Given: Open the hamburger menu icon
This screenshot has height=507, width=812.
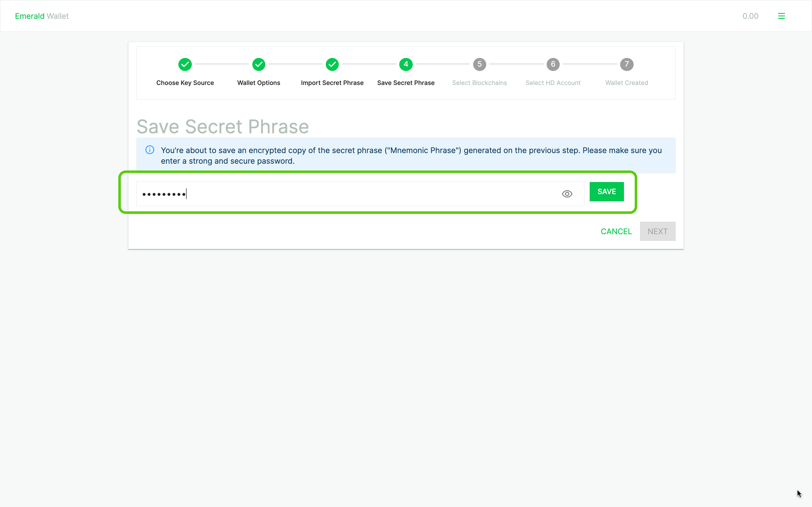Looking at the screenshot, I should click(781, 16).
